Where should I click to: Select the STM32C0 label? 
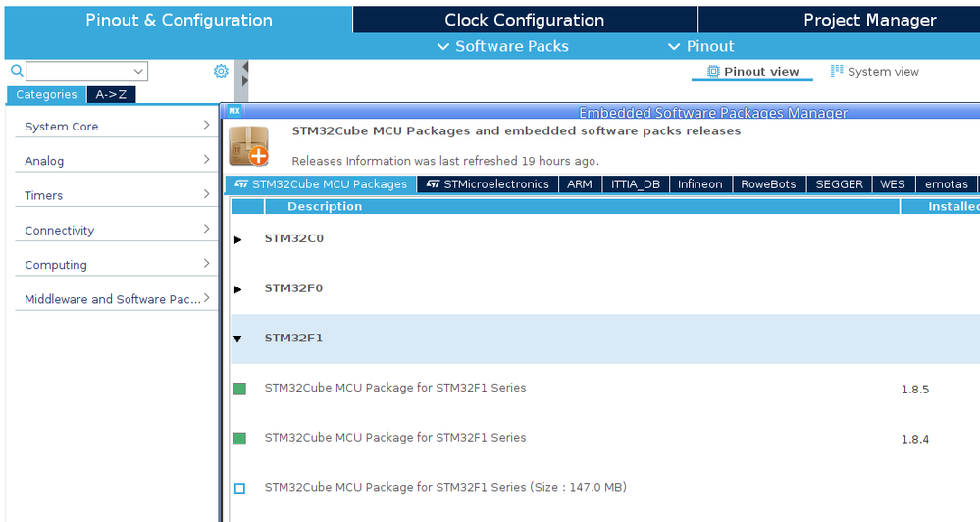(x=293, y=238)
